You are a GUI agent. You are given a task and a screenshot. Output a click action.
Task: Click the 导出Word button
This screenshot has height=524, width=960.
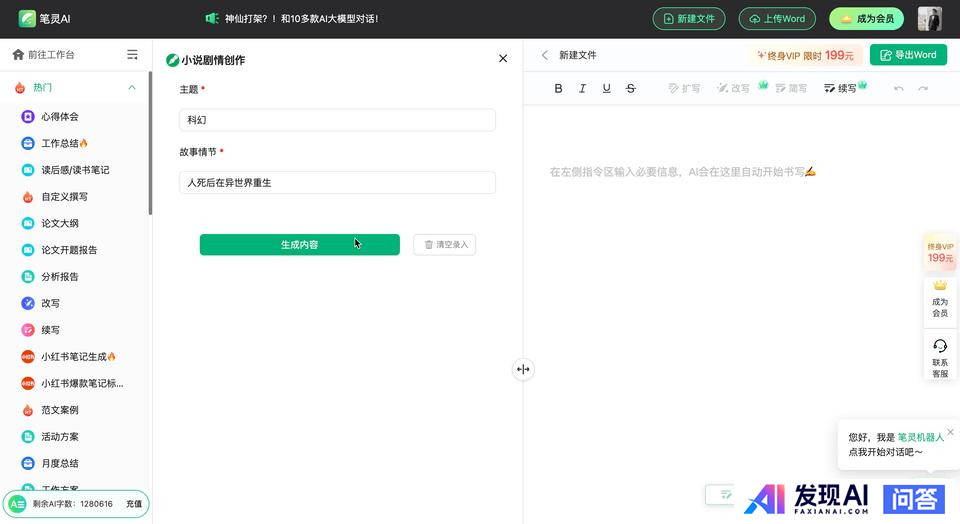click(908, 55)
